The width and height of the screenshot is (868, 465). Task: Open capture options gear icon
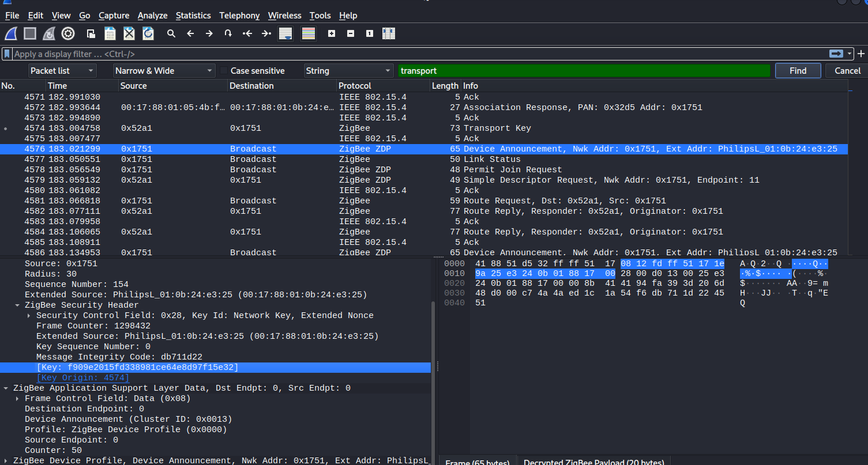click(68, 33)
